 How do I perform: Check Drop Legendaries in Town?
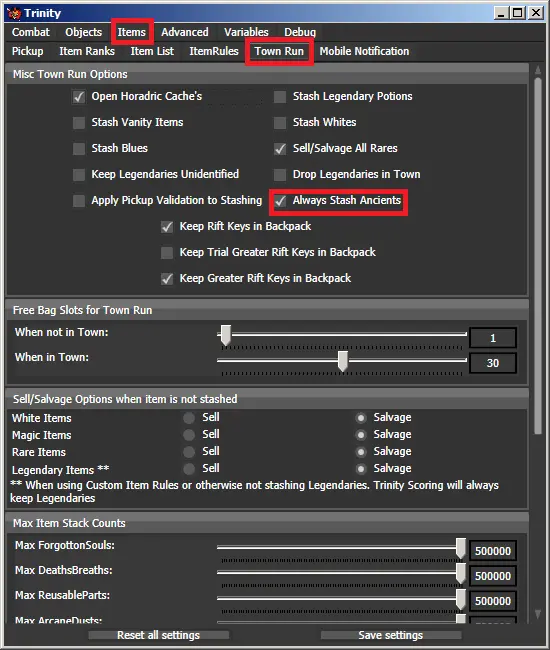[280, 175]
